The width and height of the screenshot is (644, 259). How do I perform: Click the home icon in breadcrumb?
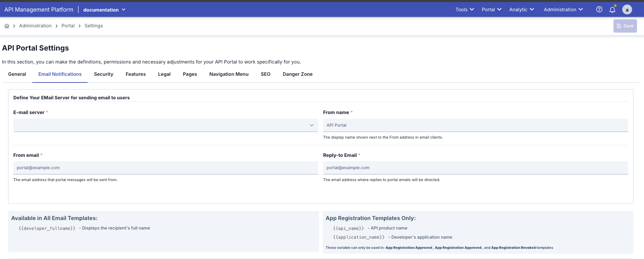7,26
